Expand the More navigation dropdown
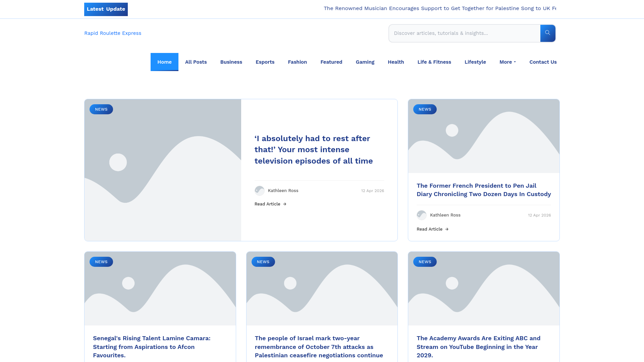644x362 pixels. (507, 62)
